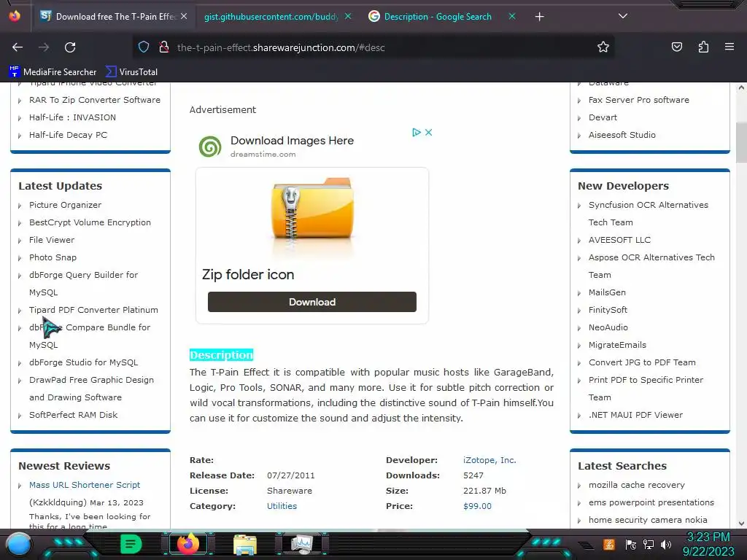Open green notes app on taskbar

131,544
